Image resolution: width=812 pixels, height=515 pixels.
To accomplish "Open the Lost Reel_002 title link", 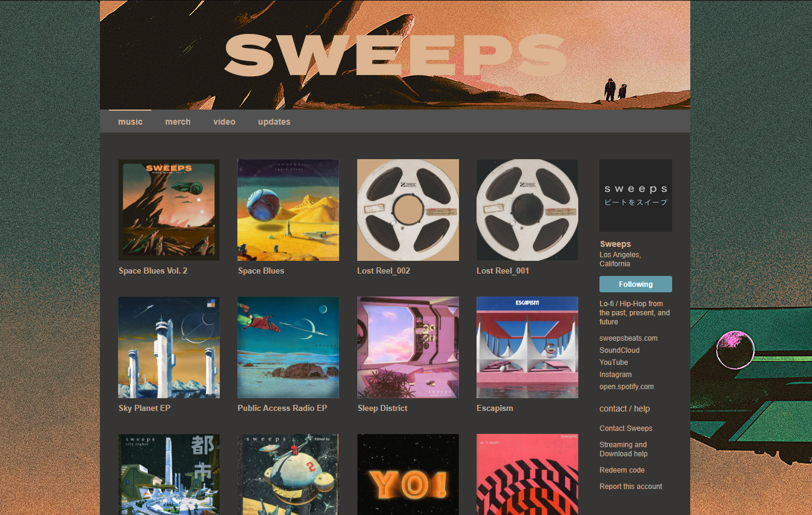I will (x=384, y=271).
